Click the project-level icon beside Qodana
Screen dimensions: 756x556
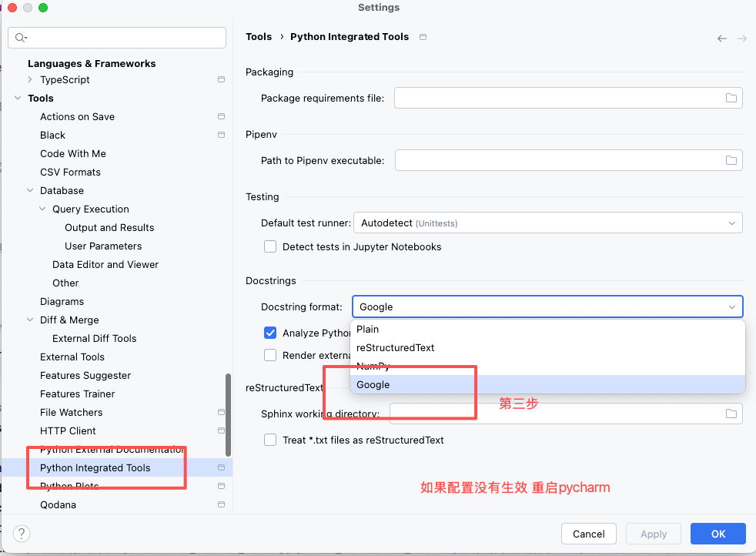click(x=221, y=504)
